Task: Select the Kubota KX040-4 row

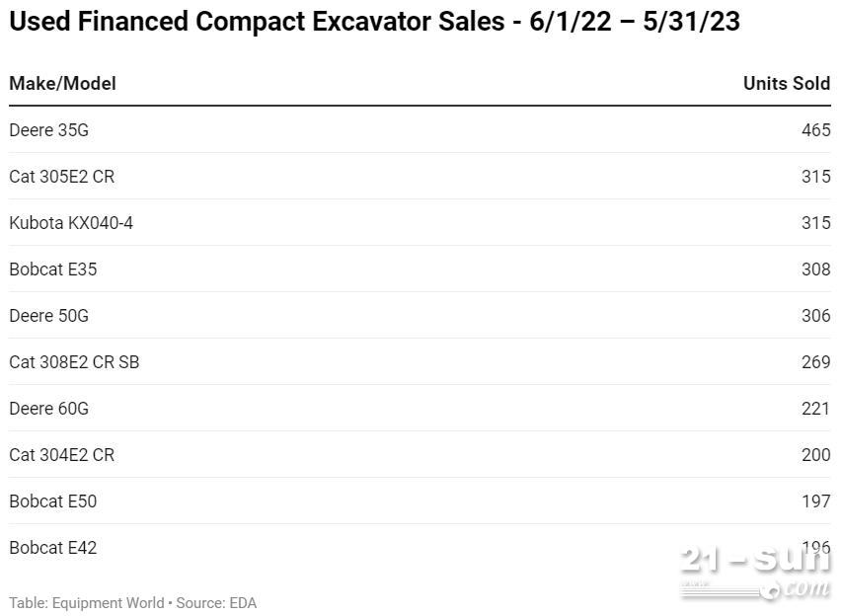Action: 420,223
